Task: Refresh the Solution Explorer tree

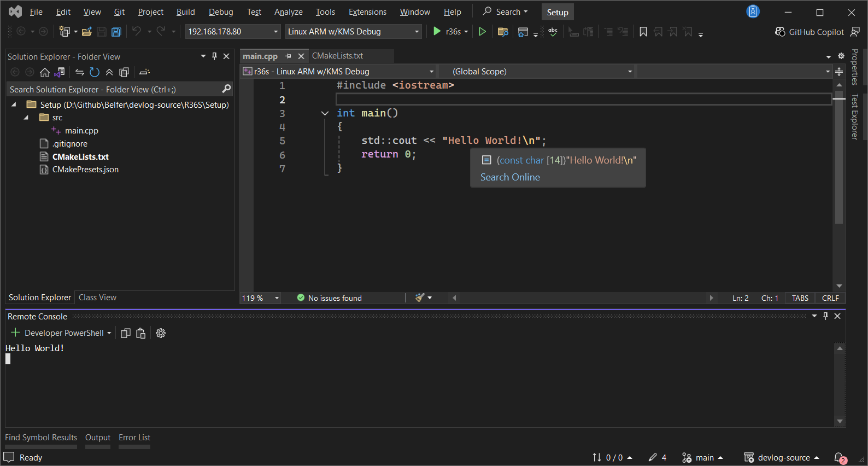Action: point(95,72)
